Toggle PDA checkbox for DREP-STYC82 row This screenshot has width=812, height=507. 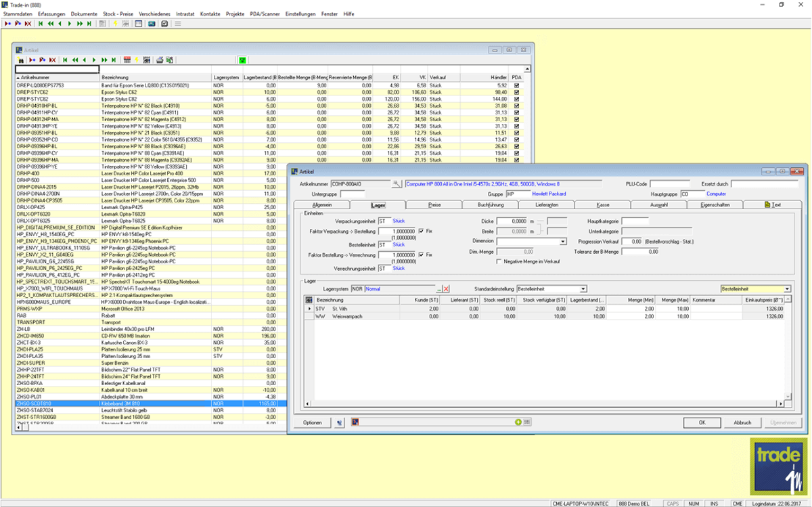(517, 99)
